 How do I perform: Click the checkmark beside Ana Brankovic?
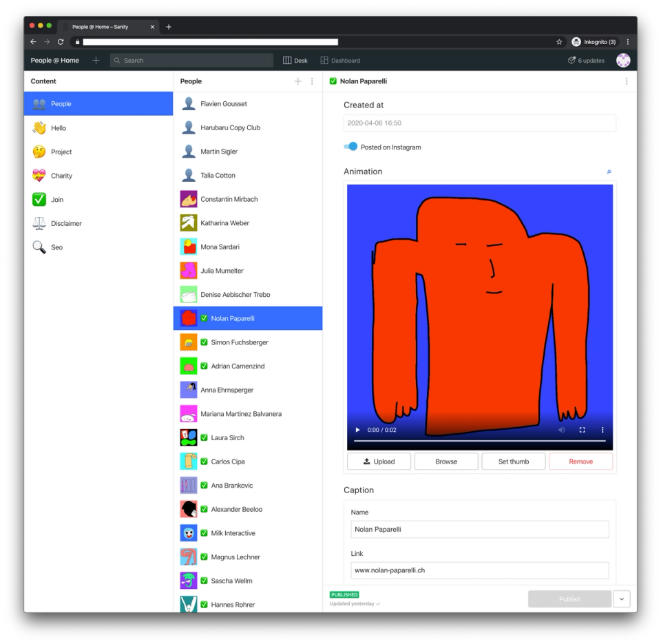[204, 486]
